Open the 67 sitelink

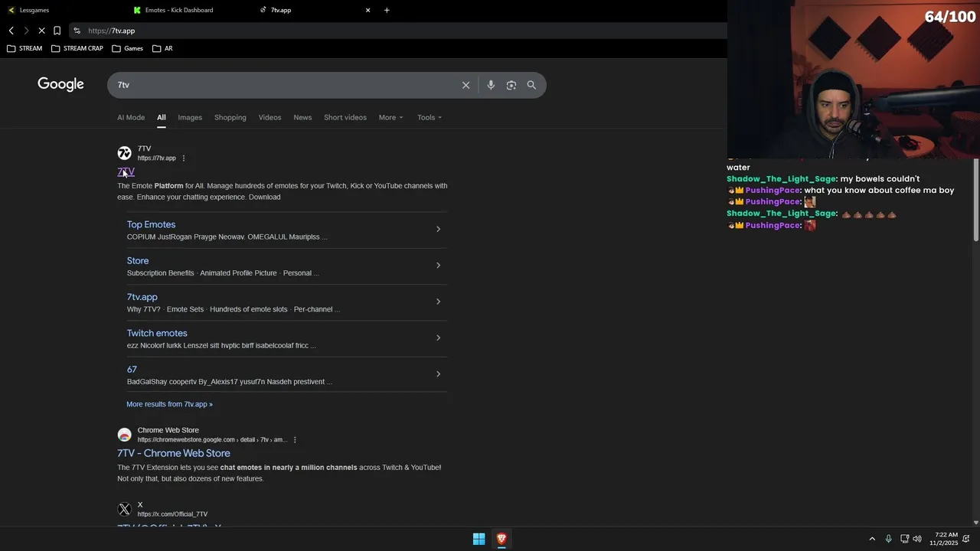[132, 370]
